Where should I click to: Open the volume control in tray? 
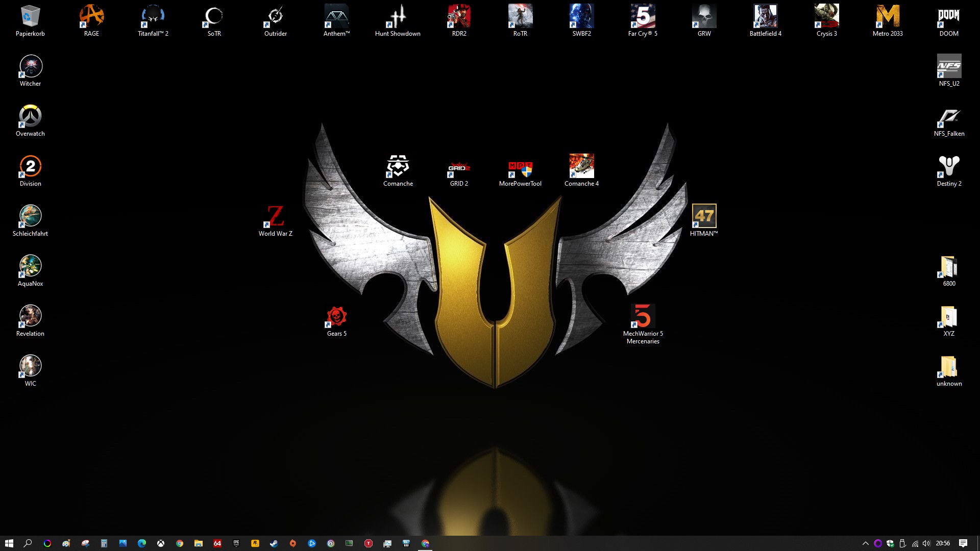point(926,543)
